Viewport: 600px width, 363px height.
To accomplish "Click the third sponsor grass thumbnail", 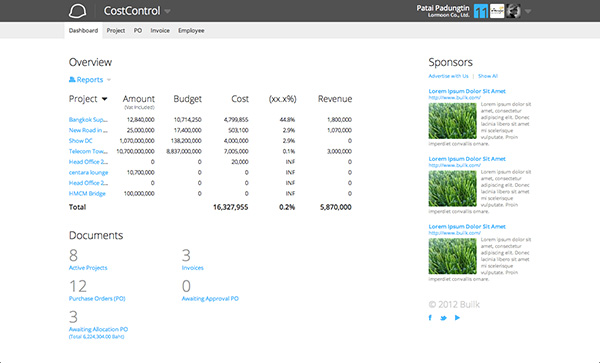I will (x=452, y=256).
